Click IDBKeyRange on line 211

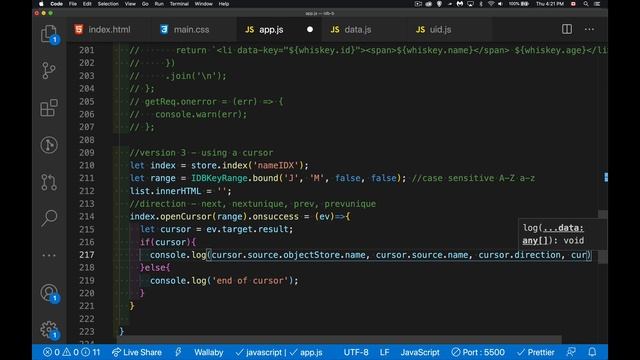click(x=219, y=178)
